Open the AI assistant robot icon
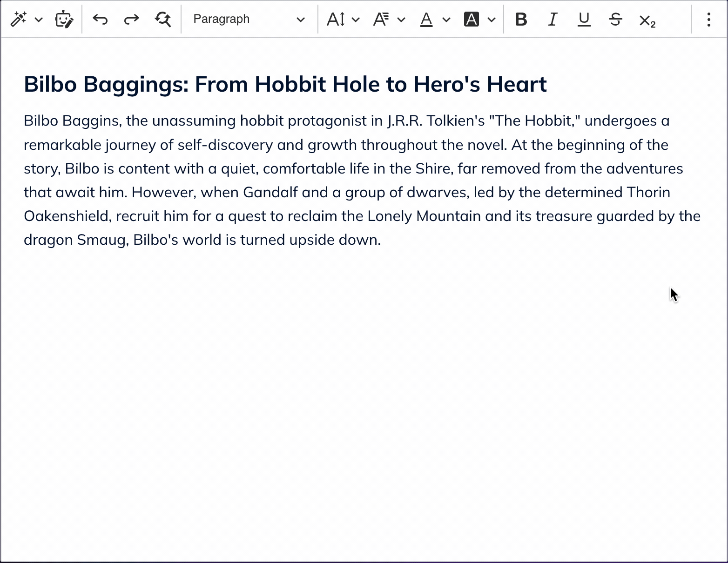 64,20
